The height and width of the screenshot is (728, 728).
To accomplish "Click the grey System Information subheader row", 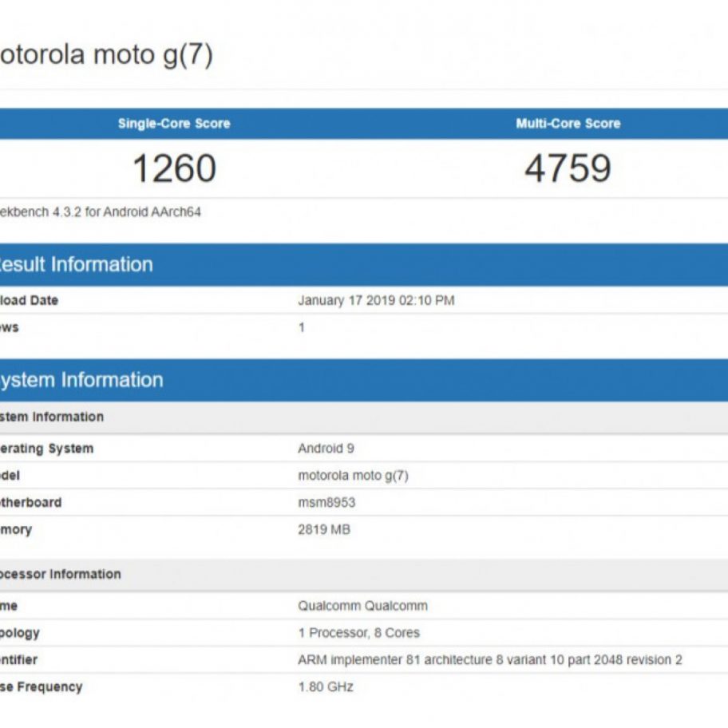I will (52, 417).
